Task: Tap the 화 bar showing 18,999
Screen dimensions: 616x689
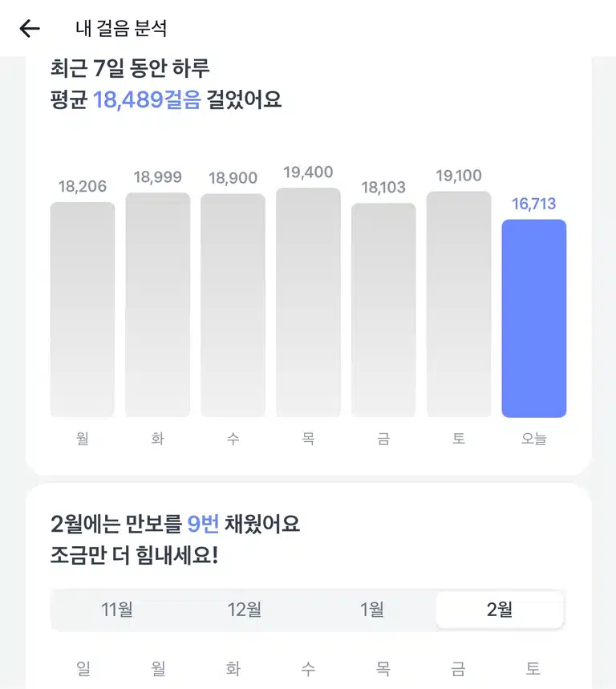Action: click(158, 305)
